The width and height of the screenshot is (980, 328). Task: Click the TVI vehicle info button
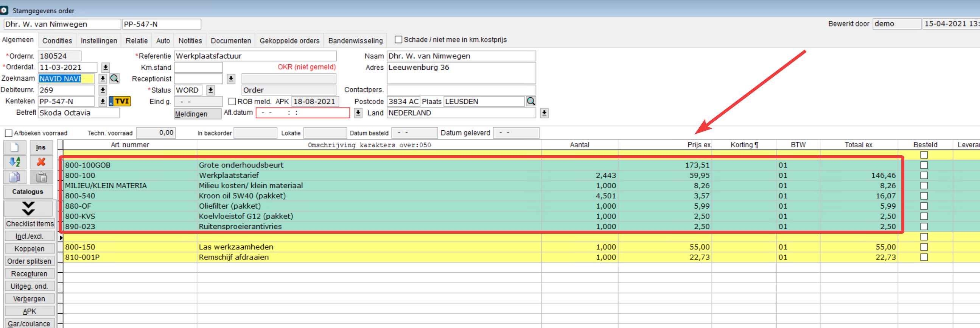(120, 102)
